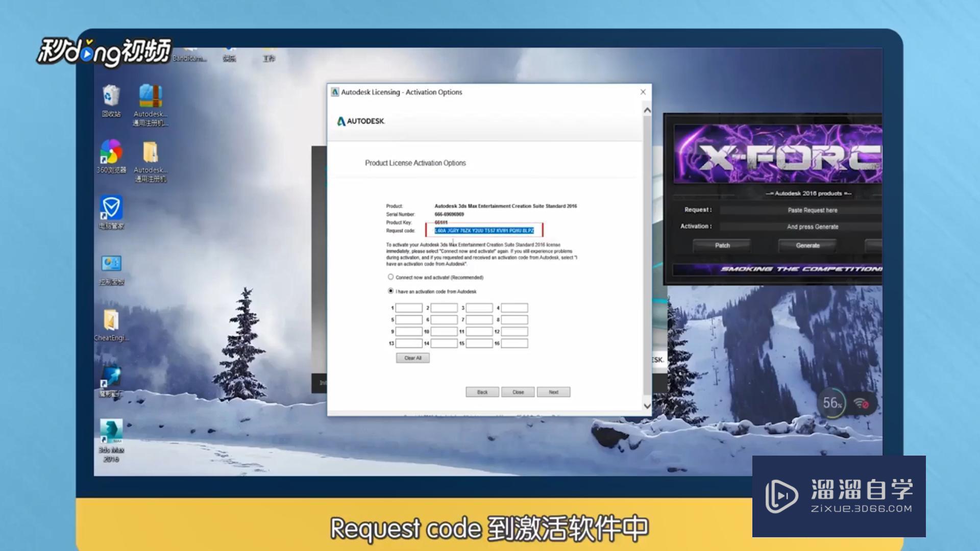Open the CheatEngi... folder on the desktop
The height and width of the screenshot is (551, 980).
point(111,325)
